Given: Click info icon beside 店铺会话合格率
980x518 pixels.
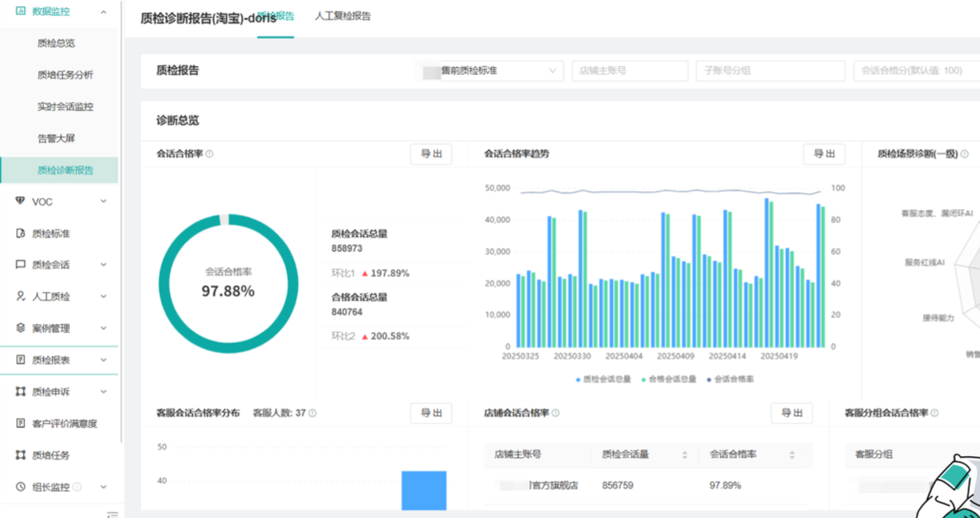Looking at the screenshot, I should click(x=555, y=413).
